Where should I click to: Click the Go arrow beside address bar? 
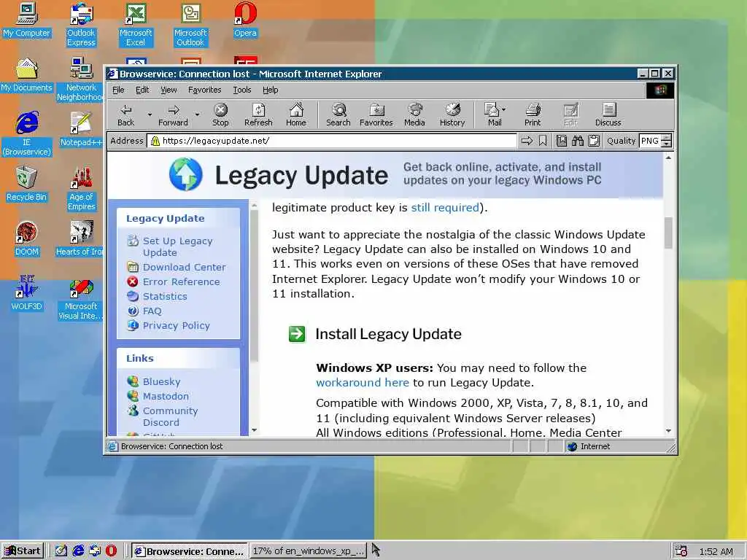coord(527,141)
